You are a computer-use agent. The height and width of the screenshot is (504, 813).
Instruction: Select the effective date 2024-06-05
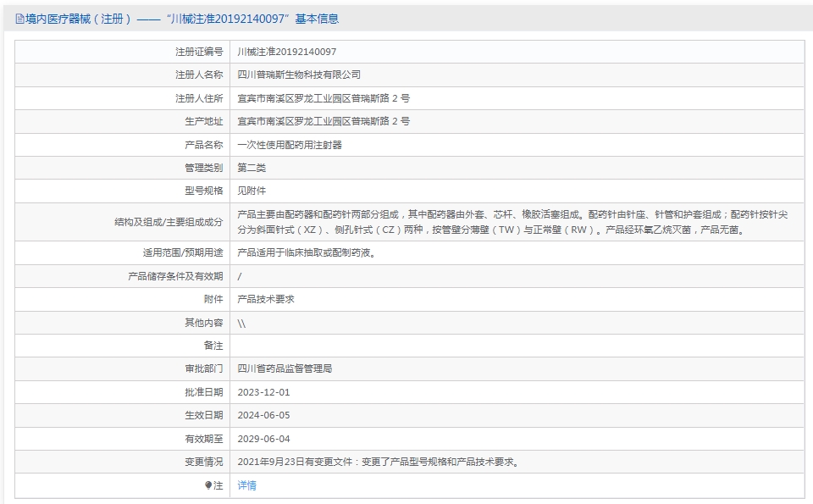pyautogui.click(x=263, y=415)
